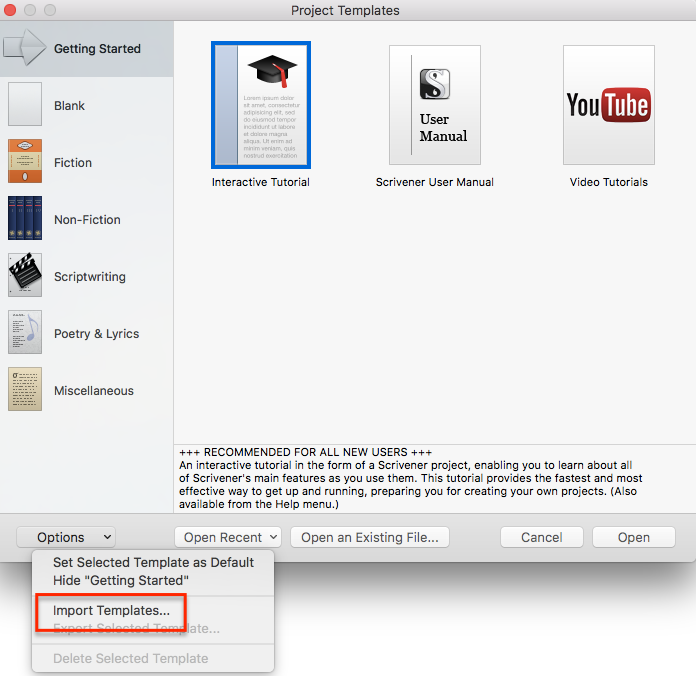This screenshot has width=696, height=676.
Task: Choose Set Selected Template as Default
Action: [x=153, y=562]
